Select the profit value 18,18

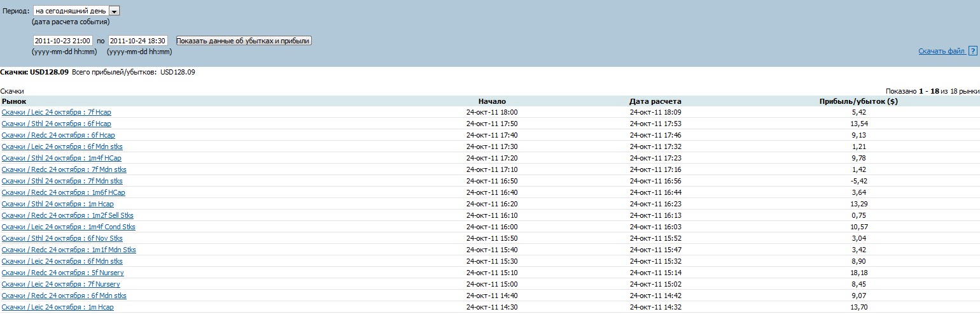tap(858, 273)
